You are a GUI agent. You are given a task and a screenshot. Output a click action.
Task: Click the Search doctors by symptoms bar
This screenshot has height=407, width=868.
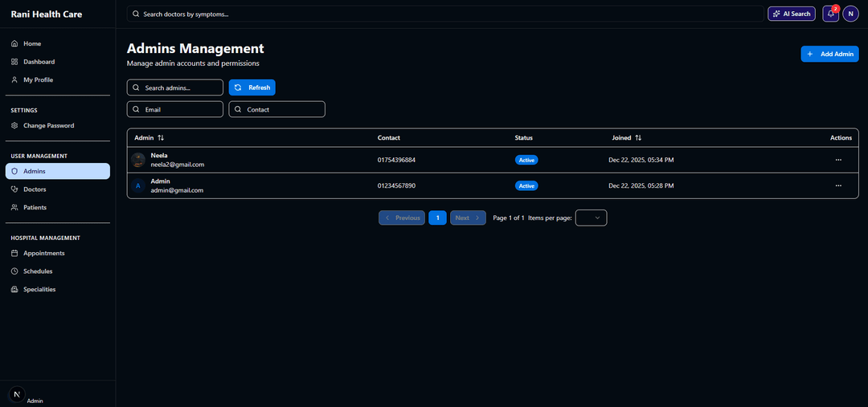coord(445,14)
